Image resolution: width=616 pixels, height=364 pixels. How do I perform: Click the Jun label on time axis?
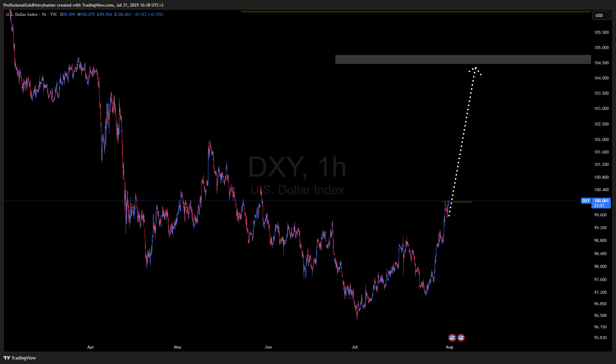tap(268, 347)
